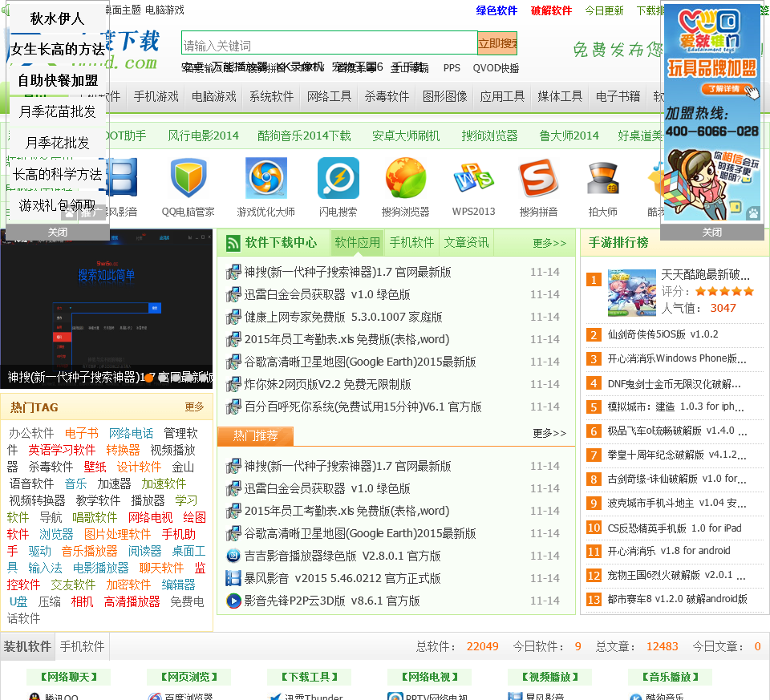Open the 电子书籍 navigation menu
This screenshot has height=700, width=770.
618,96
